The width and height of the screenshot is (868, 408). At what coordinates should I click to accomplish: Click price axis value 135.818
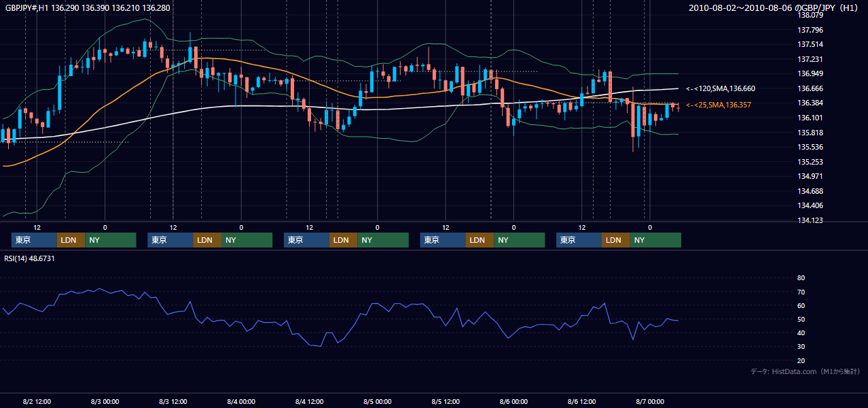(x=811, y=133)
